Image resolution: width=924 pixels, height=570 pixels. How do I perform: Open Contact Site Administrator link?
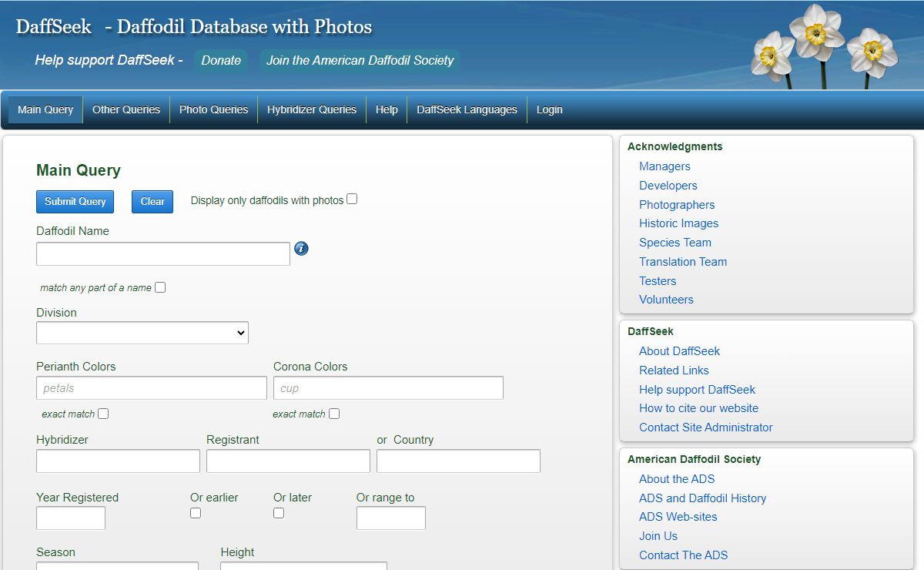point(706,427)
